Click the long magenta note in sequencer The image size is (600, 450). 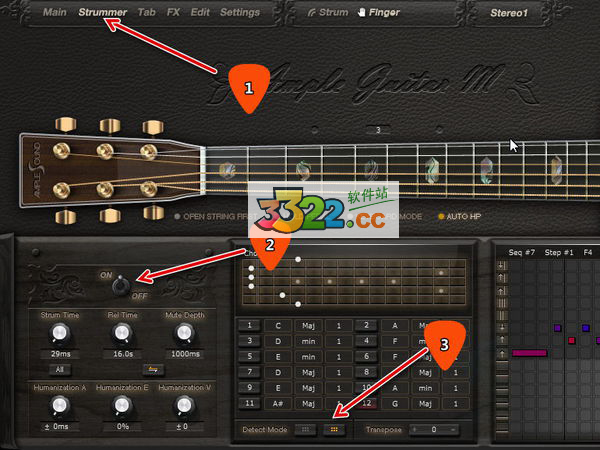click(530, 353)
